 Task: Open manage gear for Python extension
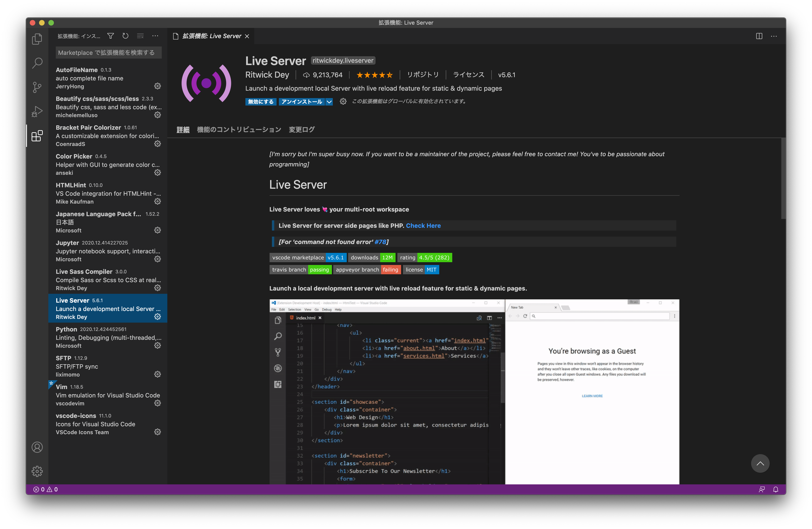(x=157, y=346)
